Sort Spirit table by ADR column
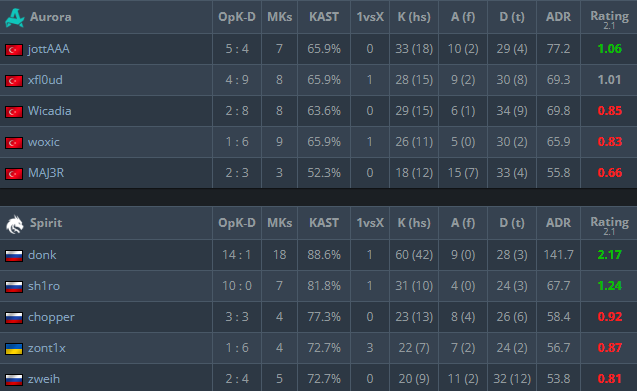Viewport: 637px width, 391px height. tap(559, 223)
